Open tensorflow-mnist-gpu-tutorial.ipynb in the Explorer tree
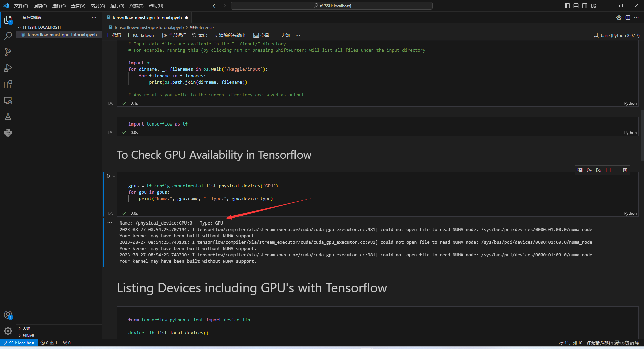The width and height of the screenshot is (644, 349). [x=59, y=35]
